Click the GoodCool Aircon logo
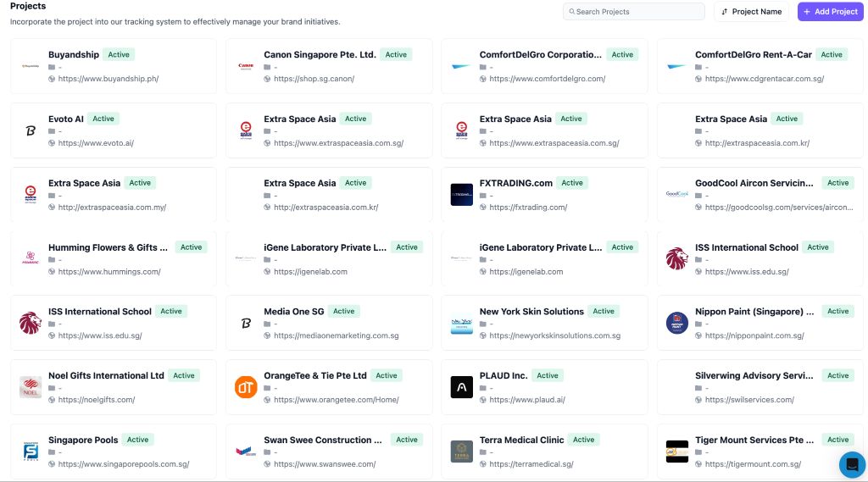Viewport: 868px width, 482px height. [676, 194]
